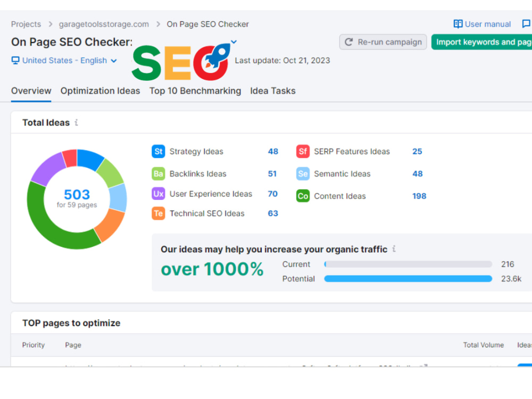Go to the Projects breadcrumb
532x399 pixels.
pos(26,24)
